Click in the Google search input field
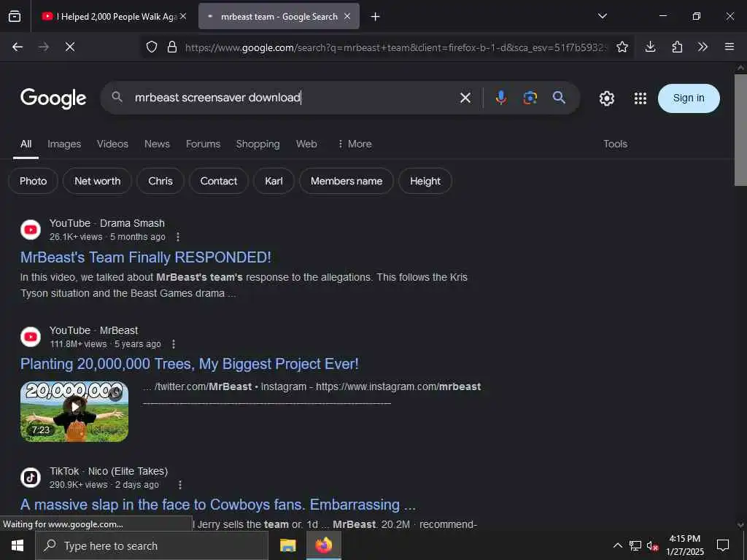747x560 pixels. point(290,98)
